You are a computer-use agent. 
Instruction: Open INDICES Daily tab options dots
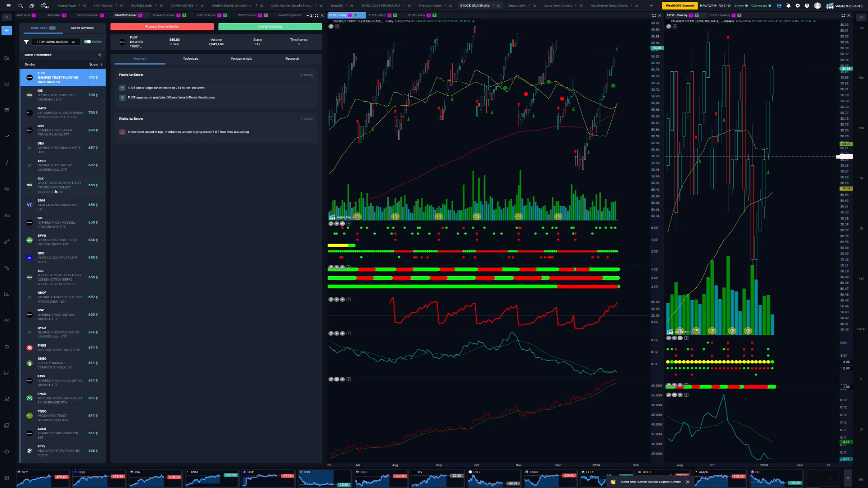pyautogui.click(x=157, y=6)
